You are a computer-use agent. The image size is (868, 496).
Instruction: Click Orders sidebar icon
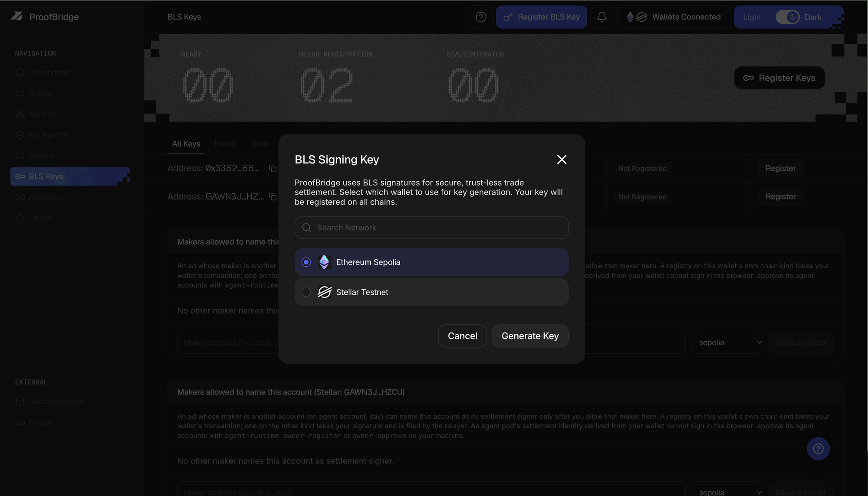point(20,156)
